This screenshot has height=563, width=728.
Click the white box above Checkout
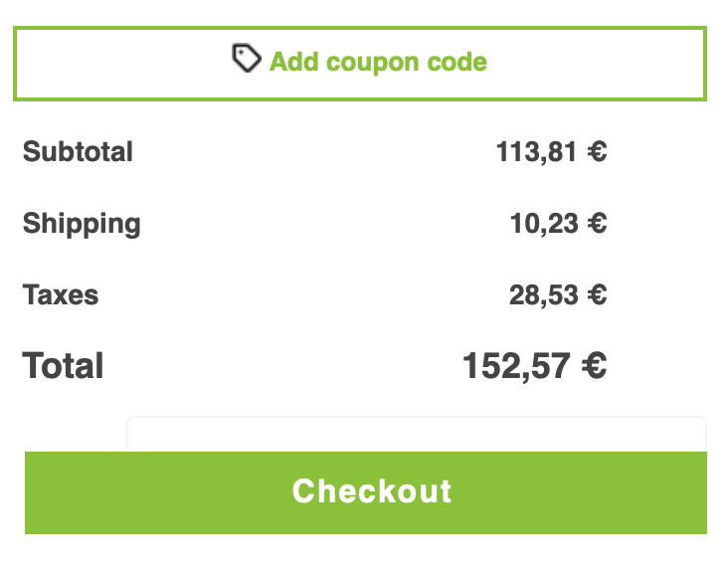tap(417, 435)
